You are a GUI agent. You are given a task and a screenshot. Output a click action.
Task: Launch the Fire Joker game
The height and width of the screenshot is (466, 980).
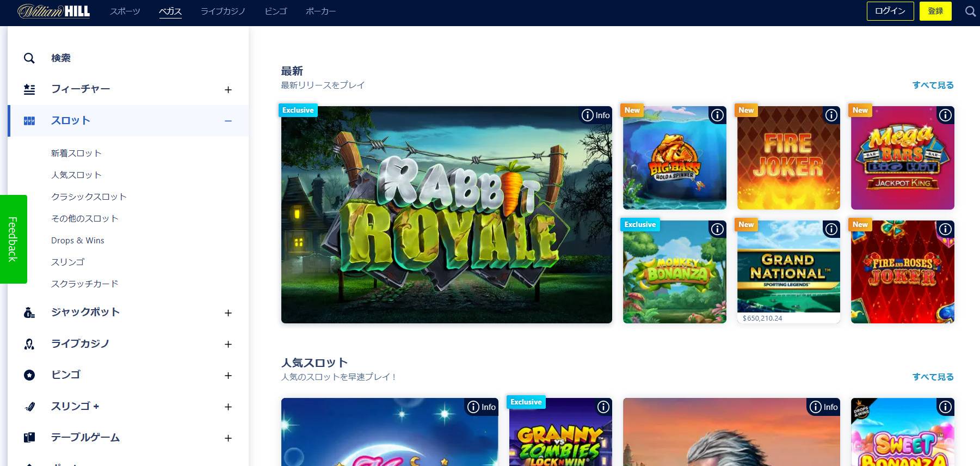coord(788,158)
